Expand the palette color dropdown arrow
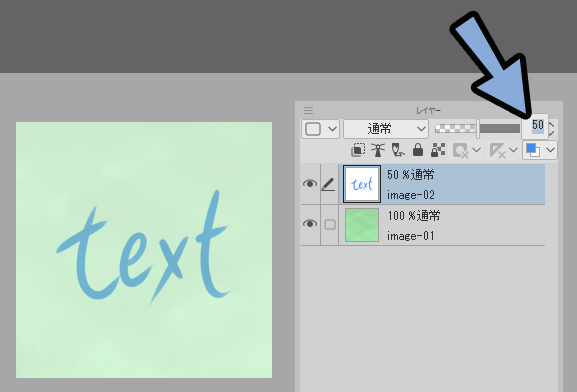The height and width of the screenshot is (392, 577). click(332, 129)
